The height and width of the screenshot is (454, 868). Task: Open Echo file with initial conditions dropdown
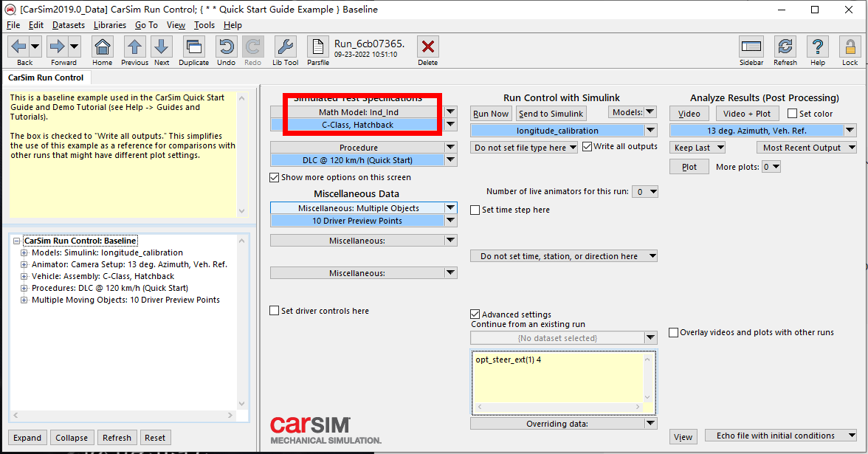781,436
